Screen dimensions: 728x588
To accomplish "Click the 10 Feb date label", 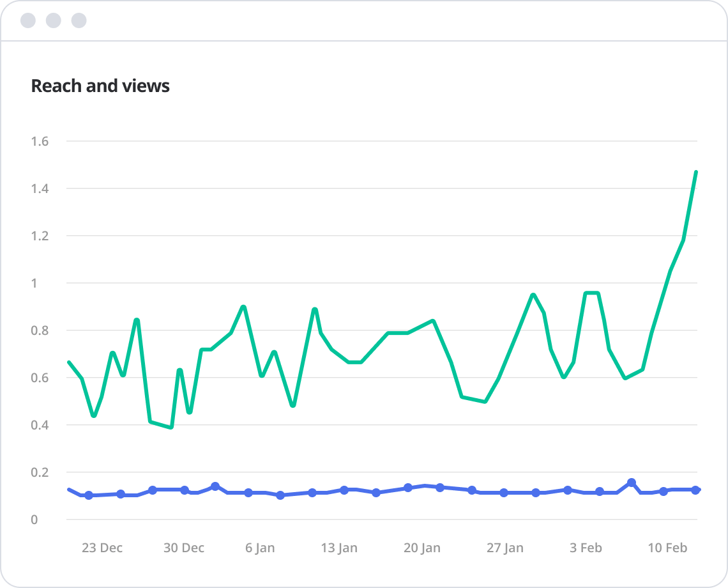I will 667,548.
